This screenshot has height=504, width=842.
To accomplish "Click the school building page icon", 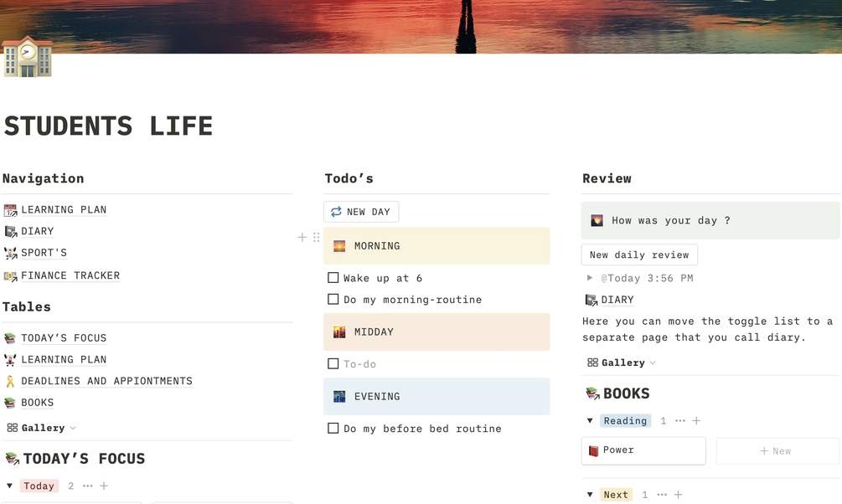I will click(28, 57).
